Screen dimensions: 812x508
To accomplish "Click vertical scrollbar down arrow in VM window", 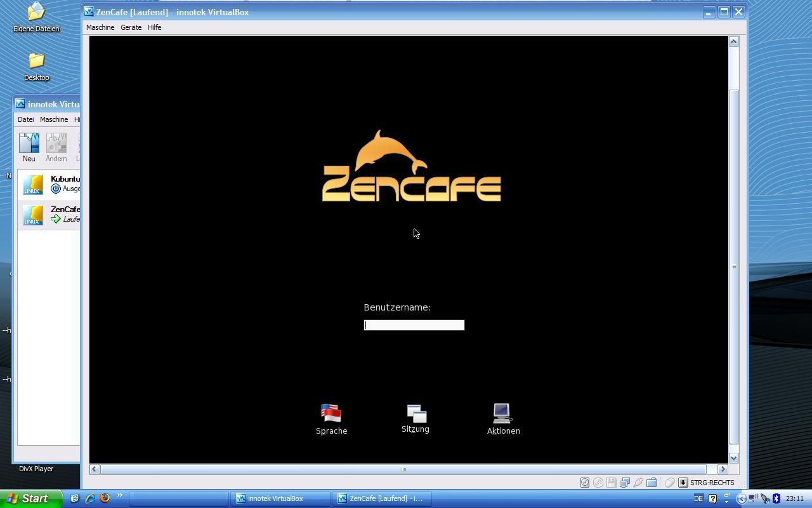I will [x=734, y=458].
